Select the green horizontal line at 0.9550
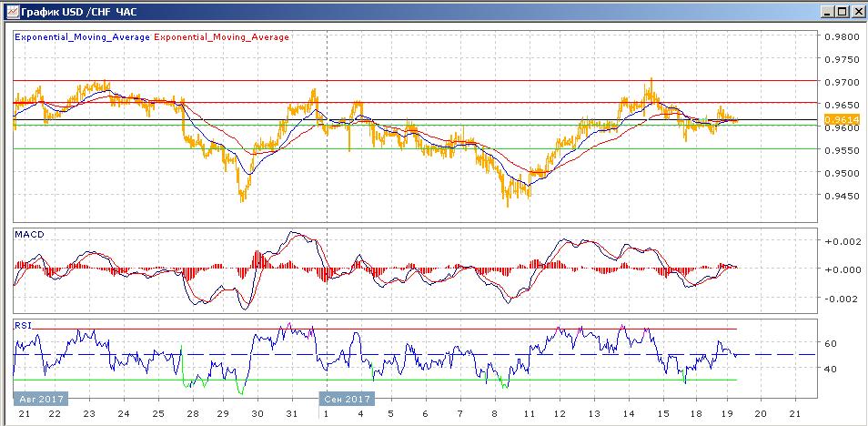 point(409,149)
